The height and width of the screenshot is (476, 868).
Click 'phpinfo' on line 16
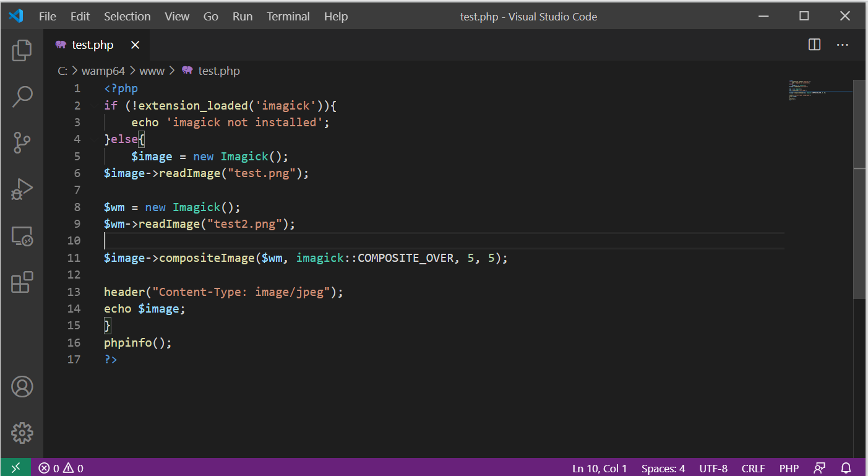point(128,342)
